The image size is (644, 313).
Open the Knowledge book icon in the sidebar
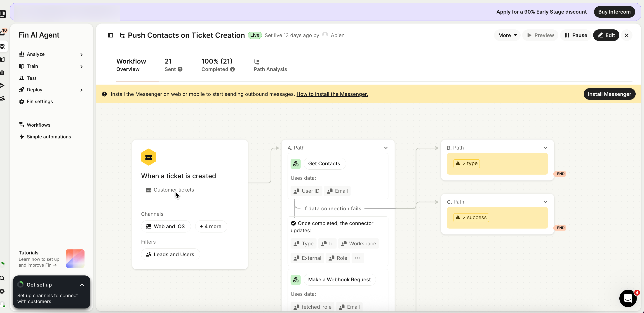tap(3, 59)
